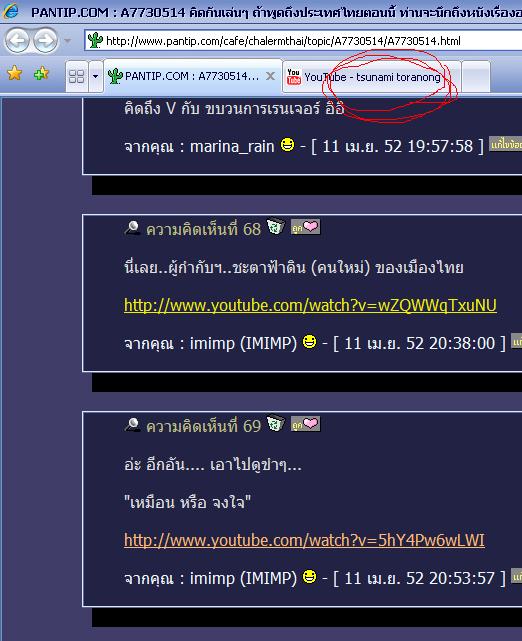
Task: Open the Quick Tabs grid view
Action: [x=77, y=76]
